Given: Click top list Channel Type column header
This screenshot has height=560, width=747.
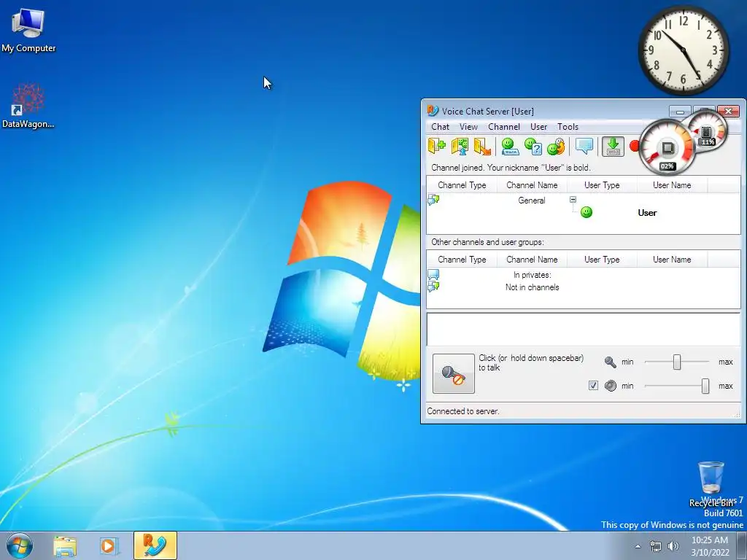Looking at the screenshot, I should pos(462,185).
